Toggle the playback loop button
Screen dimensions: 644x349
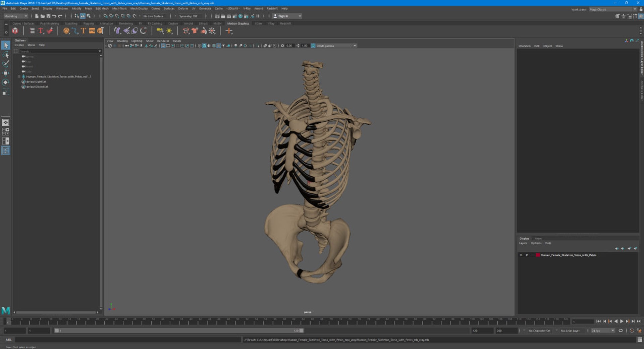(x=621, y=331)
